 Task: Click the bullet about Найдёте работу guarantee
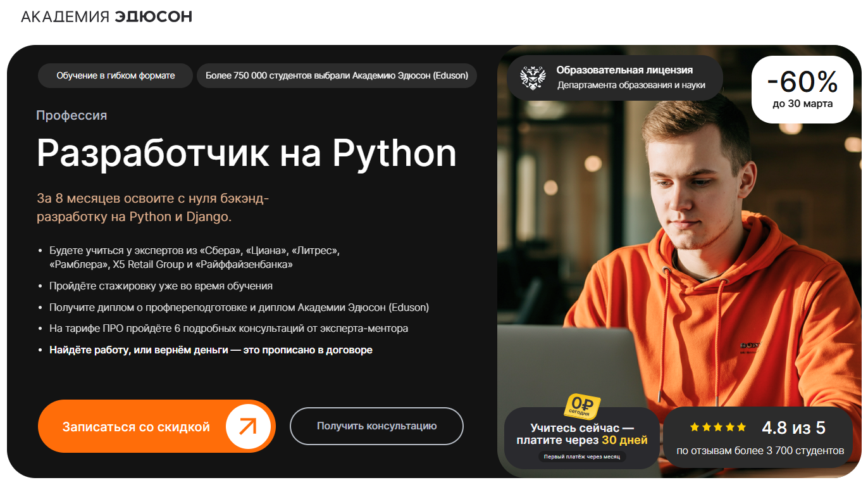pos(211,349)
